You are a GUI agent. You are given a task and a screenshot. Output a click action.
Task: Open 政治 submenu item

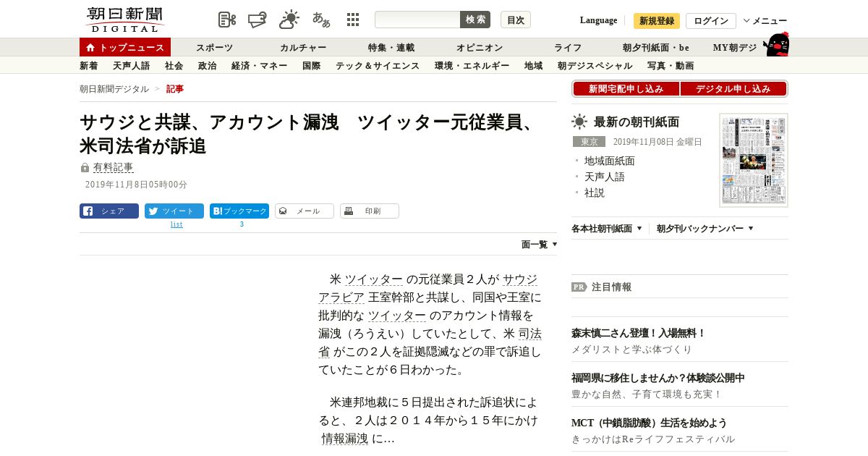pyautogui.click(x=208, y=66)
